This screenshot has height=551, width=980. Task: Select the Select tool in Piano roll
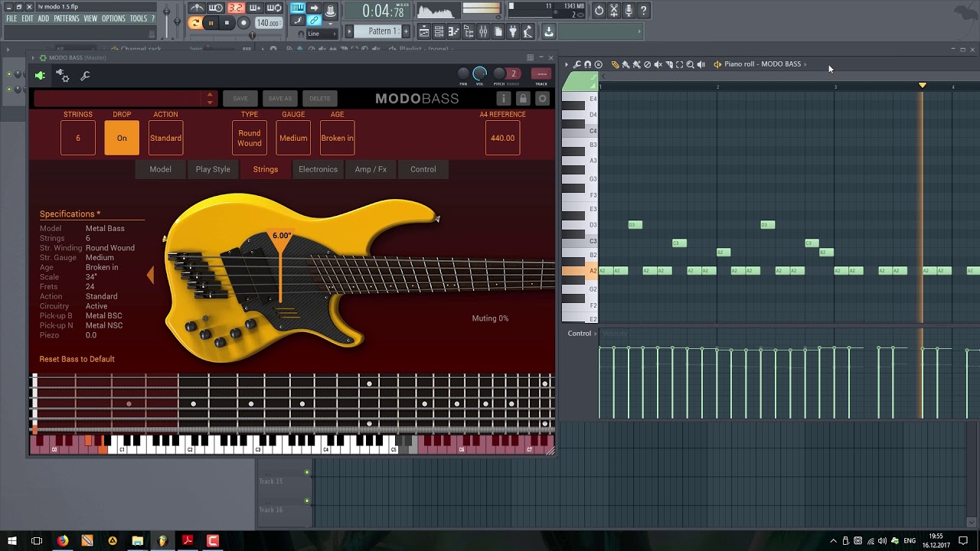pos(679,64)
